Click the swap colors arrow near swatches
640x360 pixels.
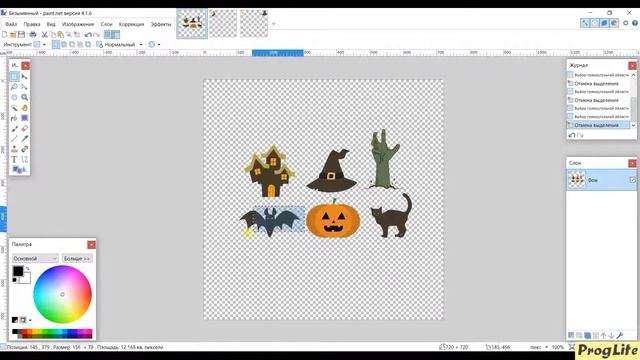(27, 269)
